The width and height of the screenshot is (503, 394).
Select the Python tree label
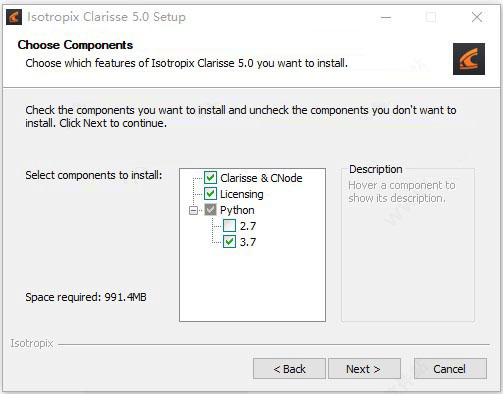coord(237,210)
